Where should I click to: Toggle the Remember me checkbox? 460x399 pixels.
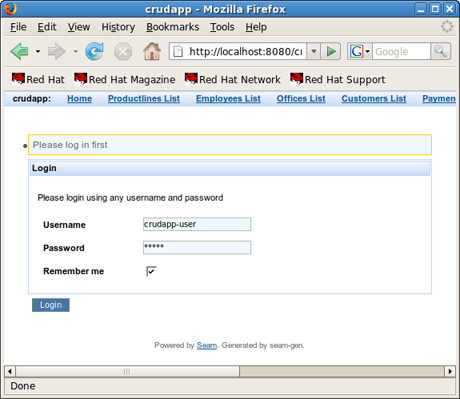151,271
